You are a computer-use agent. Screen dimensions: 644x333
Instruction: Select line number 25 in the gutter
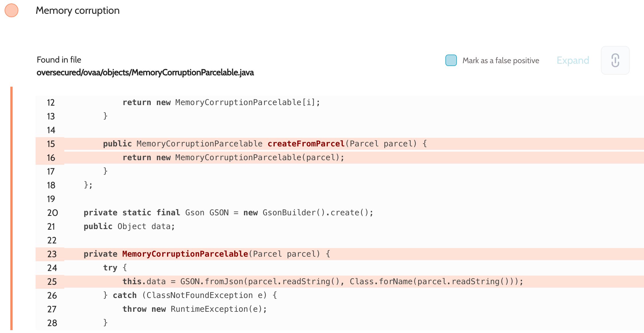coord(52,282)
